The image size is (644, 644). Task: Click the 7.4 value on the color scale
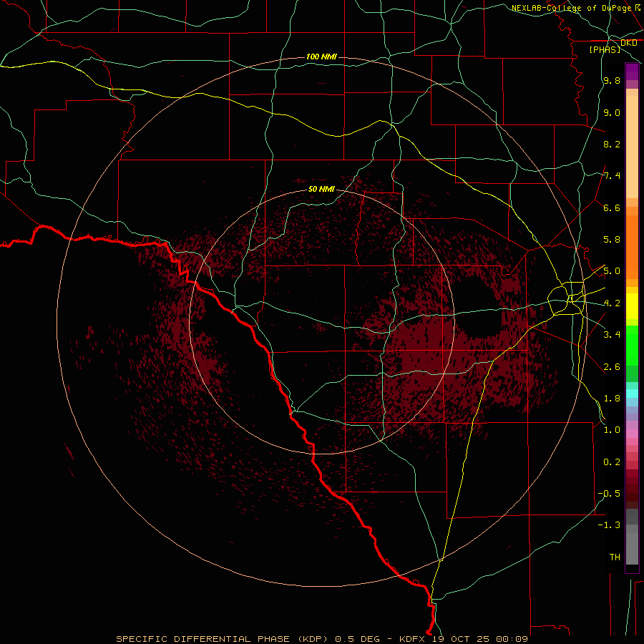[x=611, y=176]
